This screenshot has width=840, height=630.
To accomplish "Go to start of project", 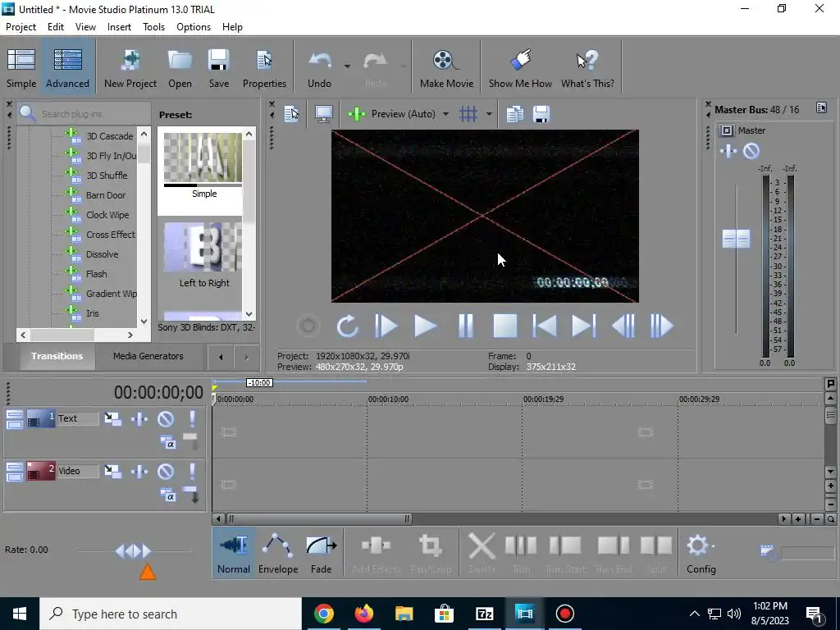I will [x=545, y=326].
